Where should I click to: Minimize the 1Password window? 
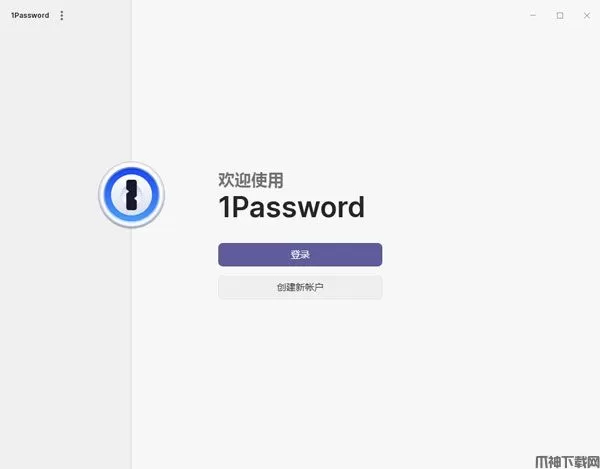pos(533,15)
